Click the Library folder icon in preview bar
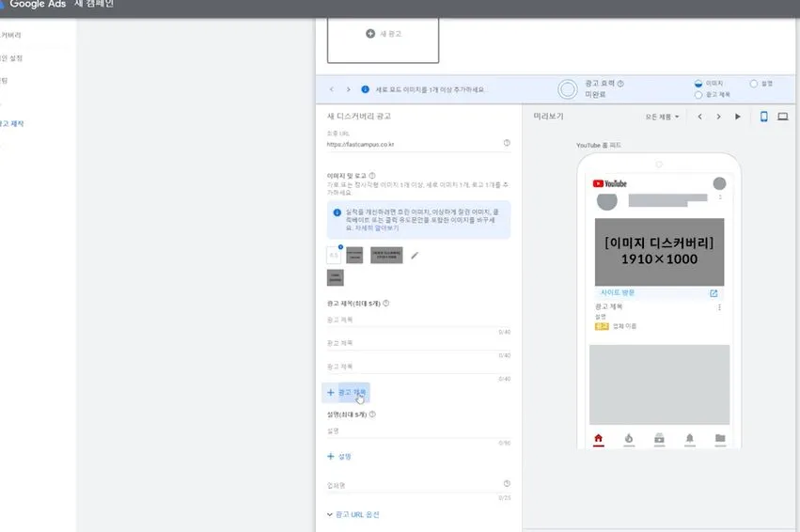 tap(720, 439)
